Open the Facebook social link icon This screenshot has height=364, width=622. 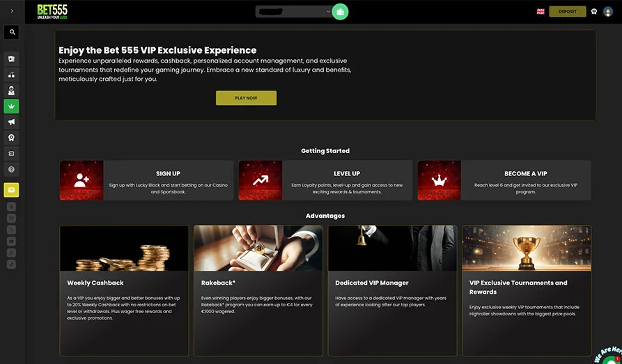[12, 207]
